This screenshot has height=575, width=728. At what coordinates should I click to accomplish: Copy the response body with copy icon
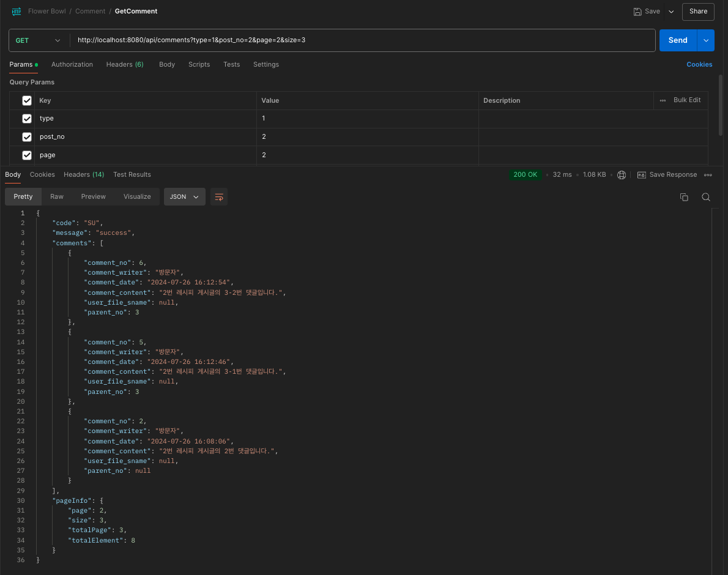684,197
